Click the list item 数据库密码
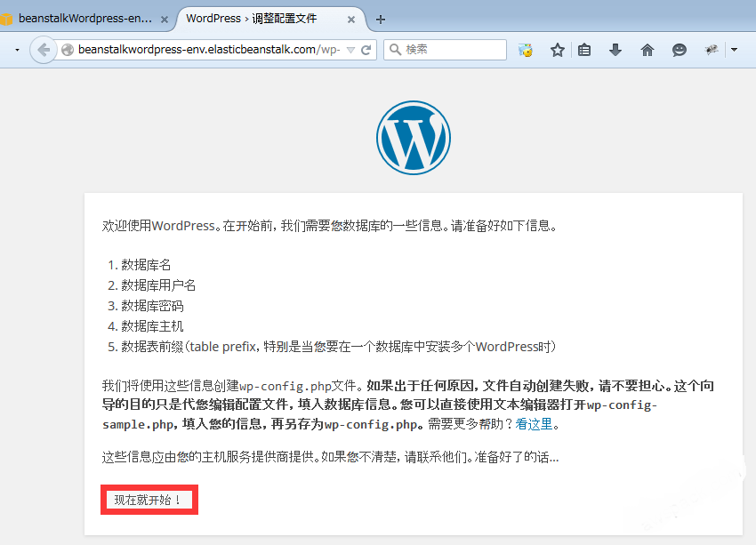The image size is (756, 545). [152, 306]
